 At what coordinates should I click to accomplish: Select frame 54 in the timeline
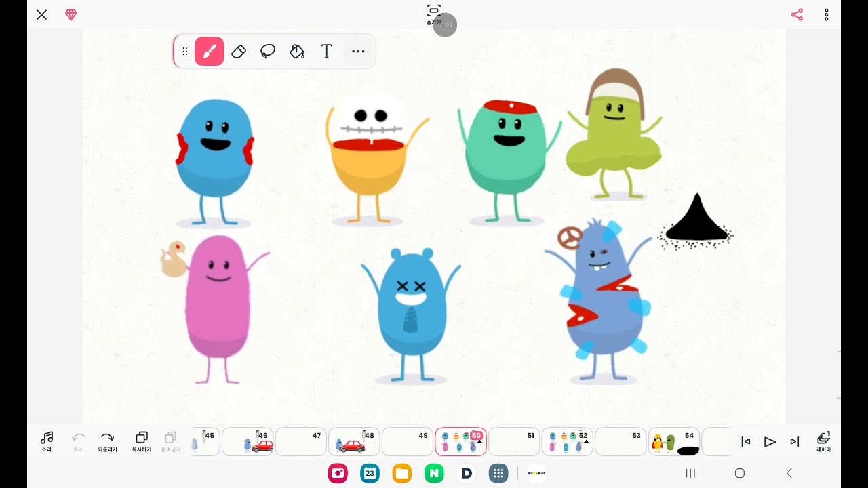(674, 442)
